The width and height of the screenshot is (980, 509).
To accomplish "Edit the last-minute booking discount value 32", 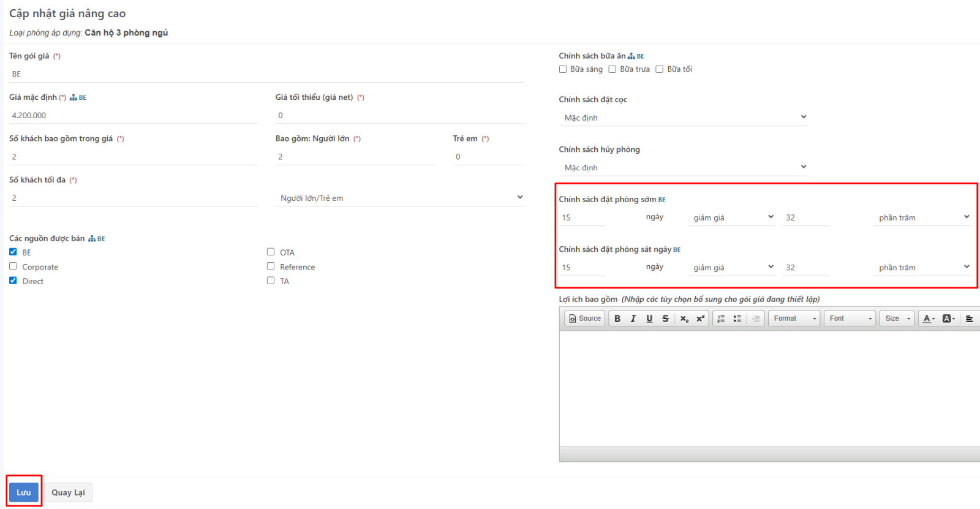I will click(x=806, y=268).
